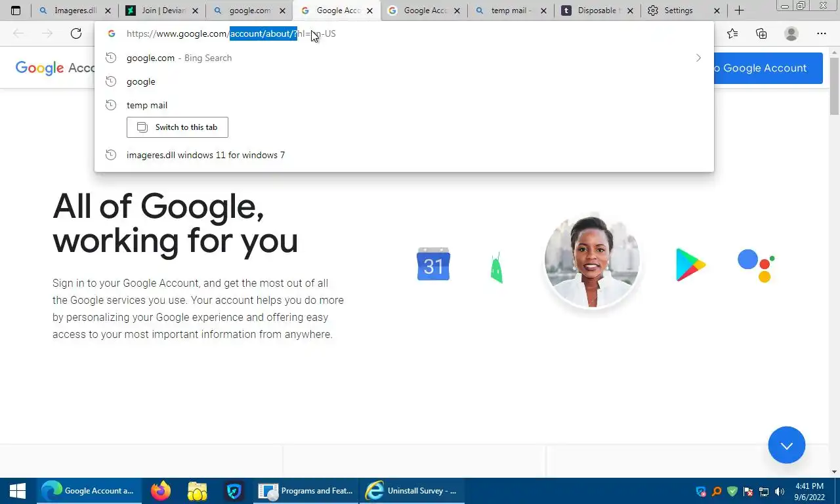The image size is (840, 504).
Task: Switch to Programs and Features window
Action: (306, 490)
